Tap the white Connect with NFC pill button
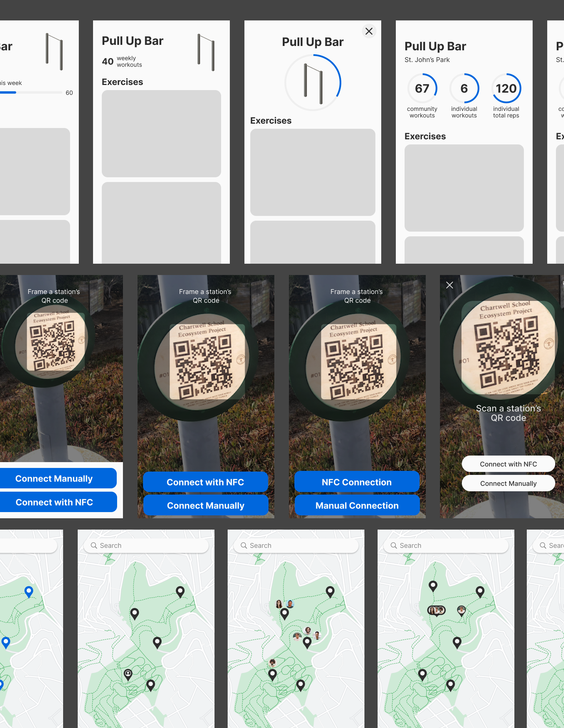Screen dimensions: 564x728 (x=508, y=464)
